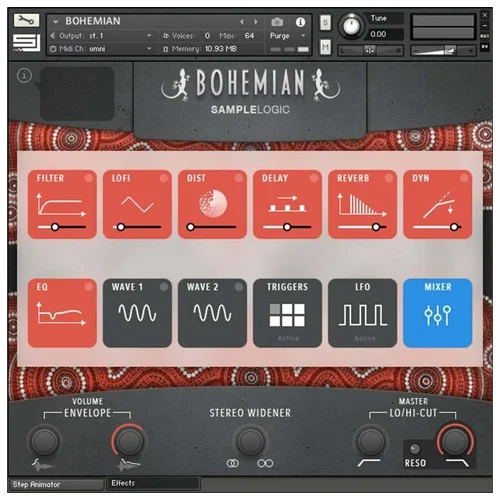Open the Midi Ch omni dropdown
Screen dimensions: 500x500
pos(102,49)
